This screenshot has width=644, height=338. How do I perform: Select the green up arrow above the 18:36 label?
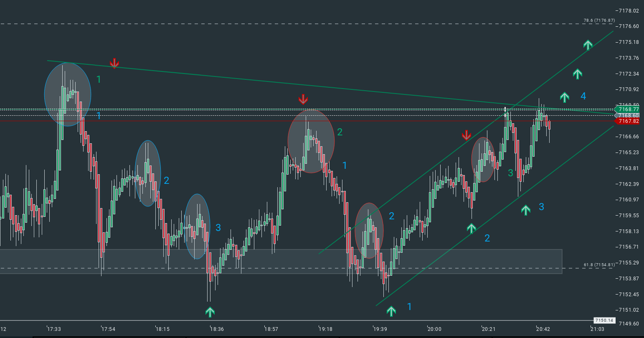point(210,311)
